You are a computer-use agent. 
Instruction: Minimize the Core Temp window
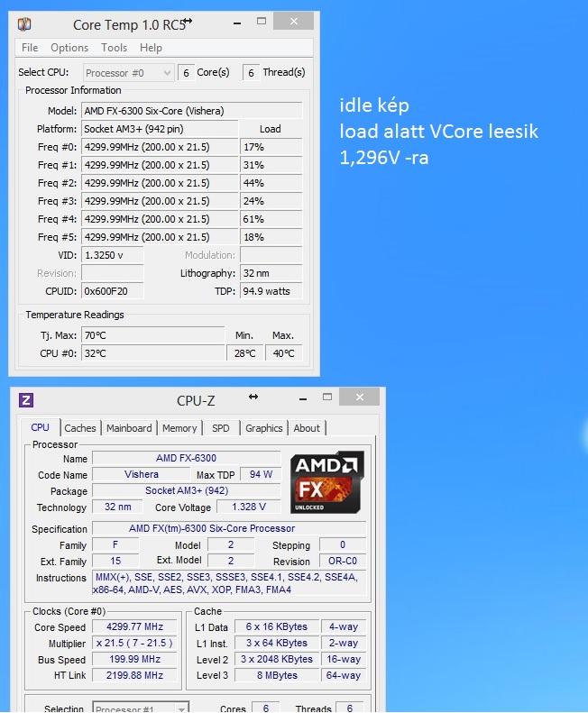click(237, 23)
